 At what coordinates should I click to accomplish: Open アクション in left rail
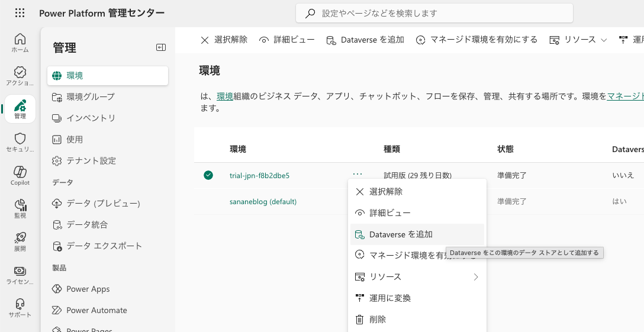20,76
